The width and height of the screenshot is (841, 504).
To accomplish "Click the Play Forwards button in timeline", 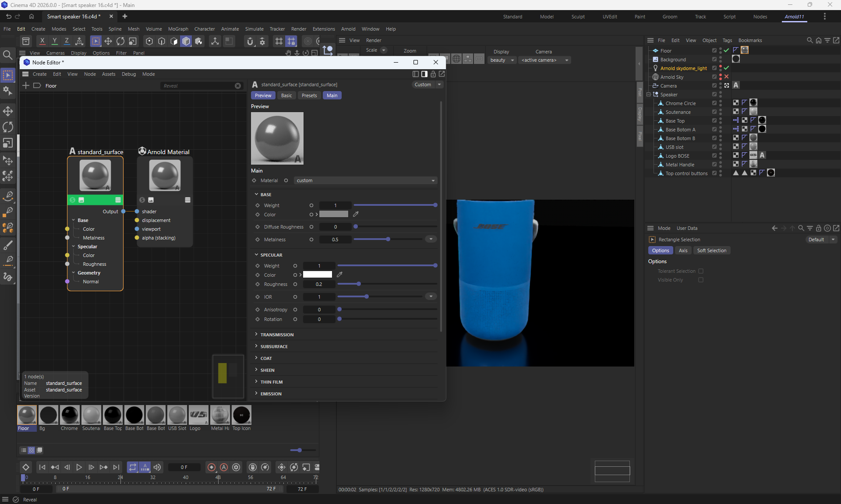I will pos(79,467).
